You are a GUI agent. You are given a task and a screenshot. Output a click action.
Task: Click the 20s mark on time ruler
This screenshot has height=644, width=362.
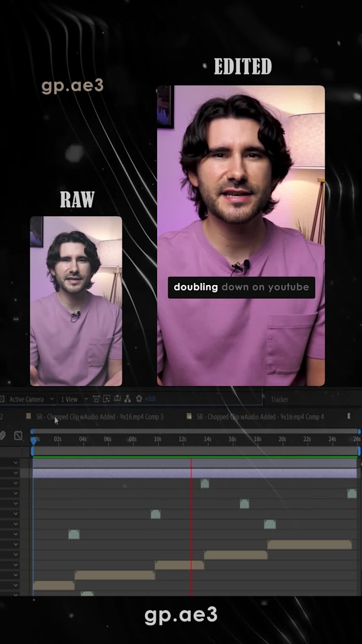pyautogui.click(x=282, y=439)
